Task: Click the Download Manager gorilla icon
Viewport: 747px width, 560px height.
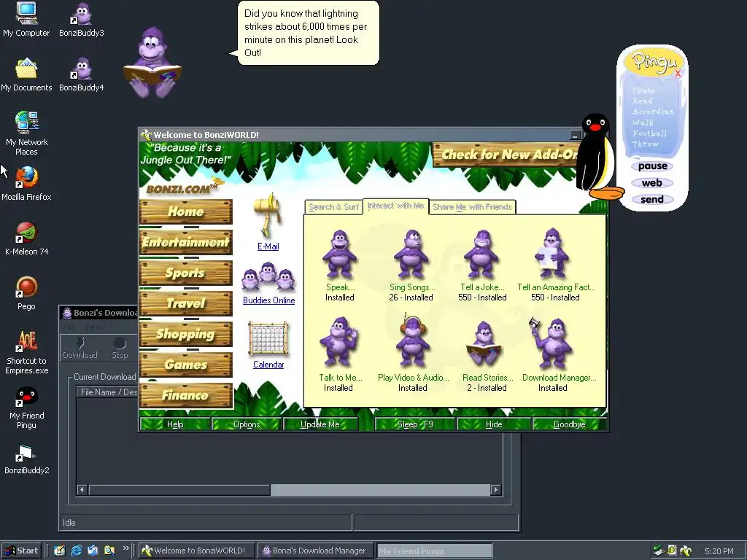Action: [551, 343]
